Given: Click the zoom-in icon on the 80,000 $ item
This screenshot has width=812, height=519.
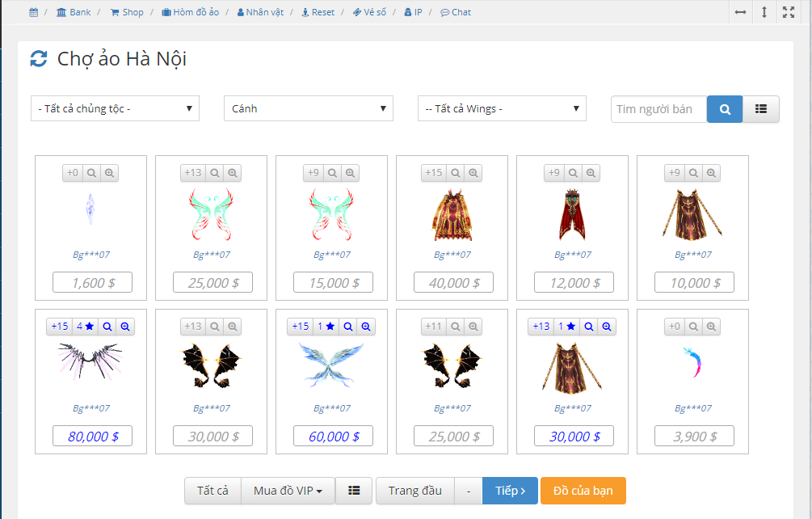Looking at the screenshot, I should click(x=125, y=327).
